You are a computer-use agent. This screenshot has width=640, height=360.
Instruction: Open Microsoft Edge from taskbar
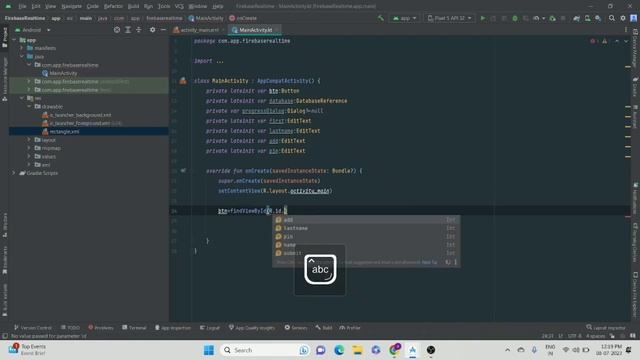(x=339, y=350)
